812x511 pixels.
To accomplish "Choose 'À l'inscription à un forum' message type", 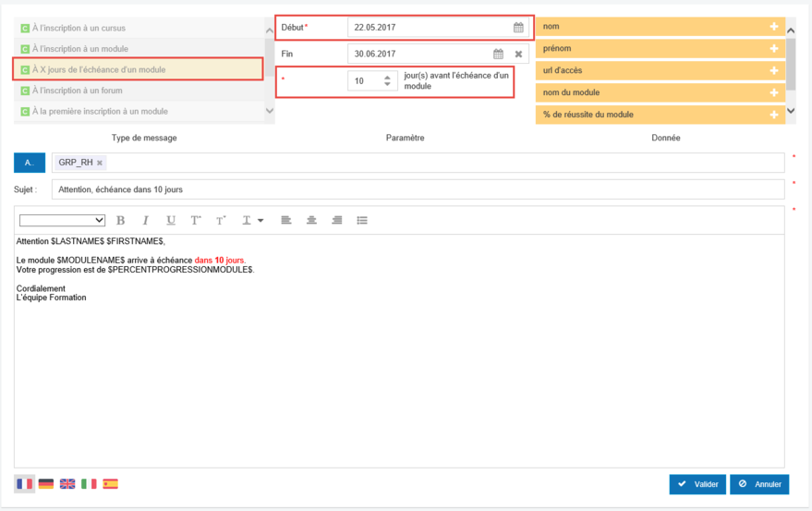I will coord(77,91).
